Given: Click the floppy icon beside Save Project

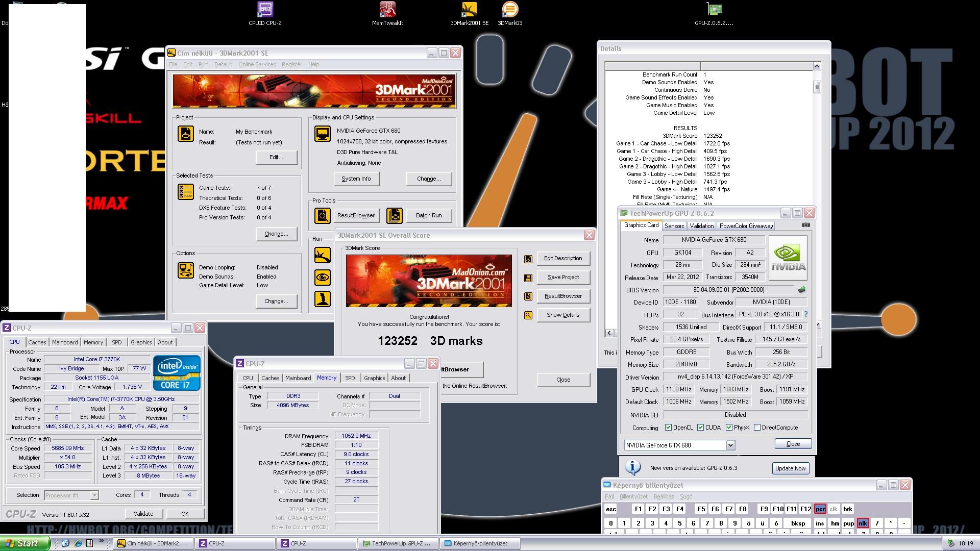Looking at the screenshot, I should (x=528, y=278).
